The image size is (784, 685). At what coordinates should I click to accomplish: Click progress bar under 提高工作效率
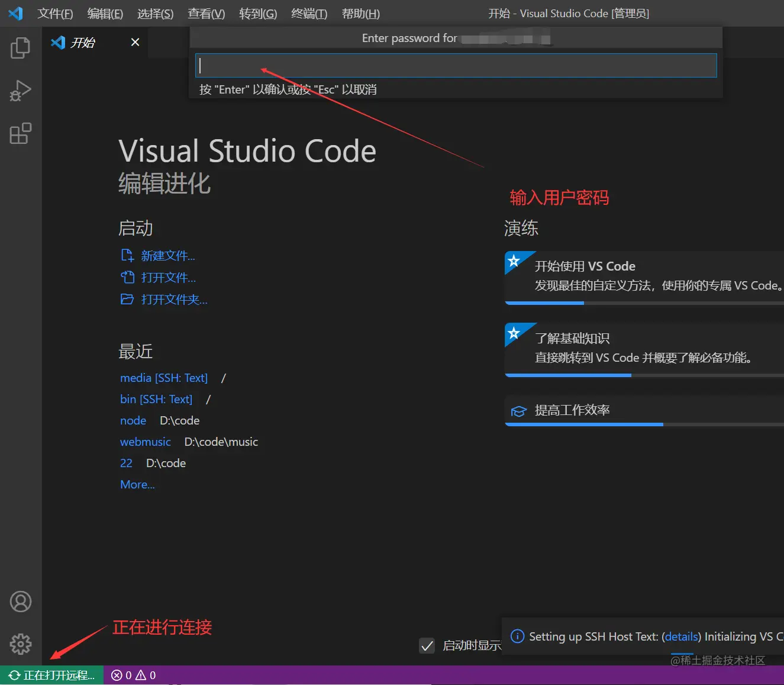[x=644, y=424]
